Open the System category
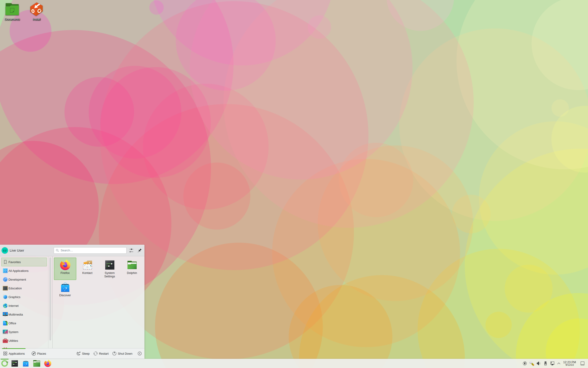Screen dimensions: 588x368 click(24, 332)
